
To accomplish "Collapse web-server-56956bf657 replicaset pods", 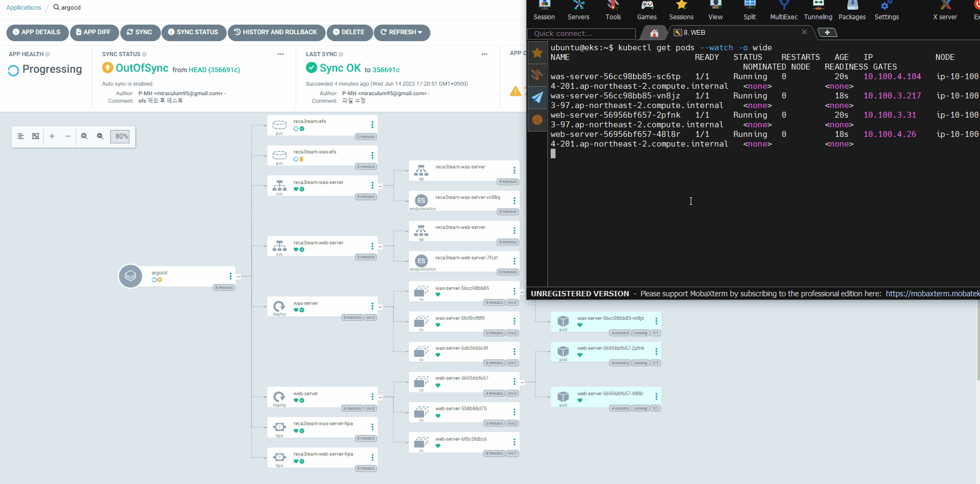I will (522, 382).
